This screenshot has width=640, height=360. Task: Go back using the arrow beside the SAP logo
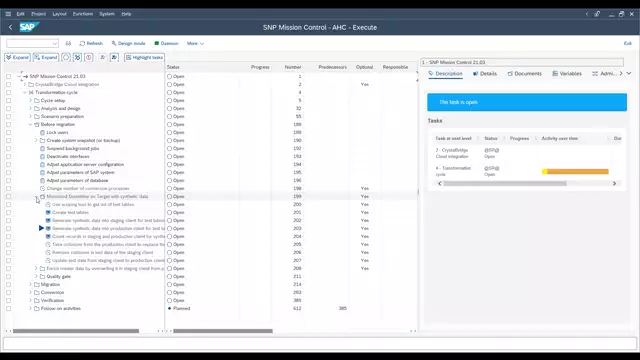coord(11,27)
